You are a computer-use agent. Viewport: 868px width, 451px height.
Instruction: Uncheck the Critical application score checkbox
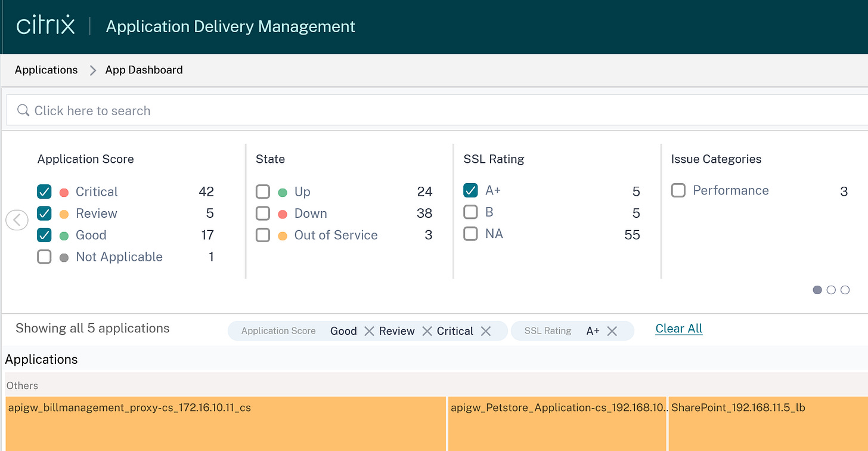click(44, 191)
